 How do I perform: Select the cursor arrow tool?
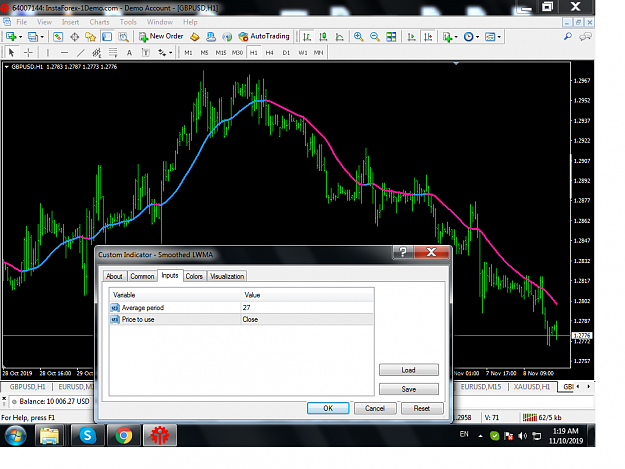coord(11,52)
